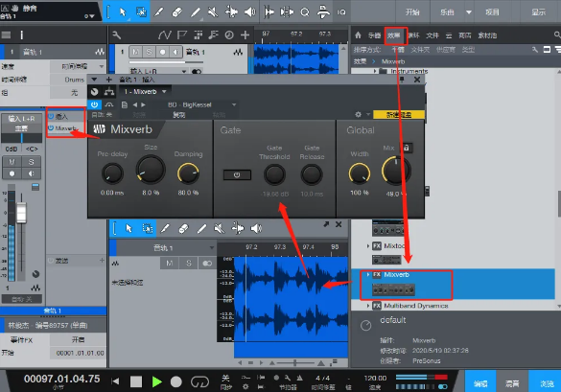The width and height of the screenshot is (561, 392).
Task: Select the Listen speaker tool in top toolbar
Action: coord(249,12)
